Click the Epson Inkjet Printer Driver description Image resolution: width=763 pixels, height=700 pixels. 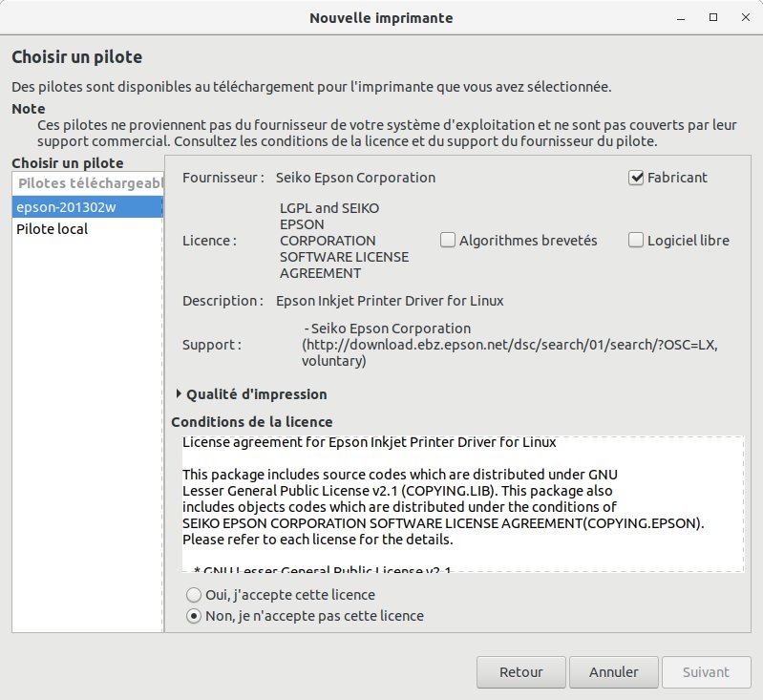390,301
